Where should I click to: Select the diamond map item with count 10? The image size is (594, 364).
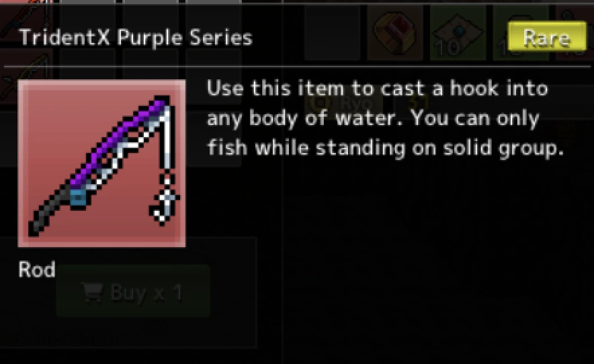(458, 34)
